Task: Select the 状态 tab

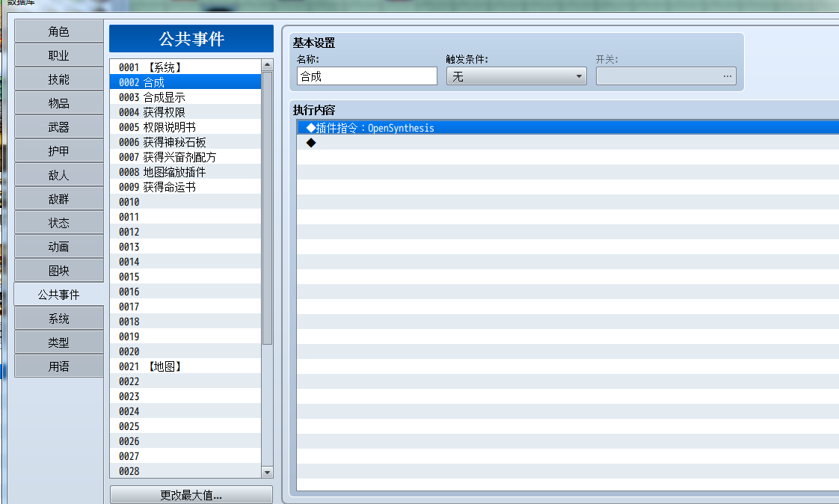Action: 59,223
